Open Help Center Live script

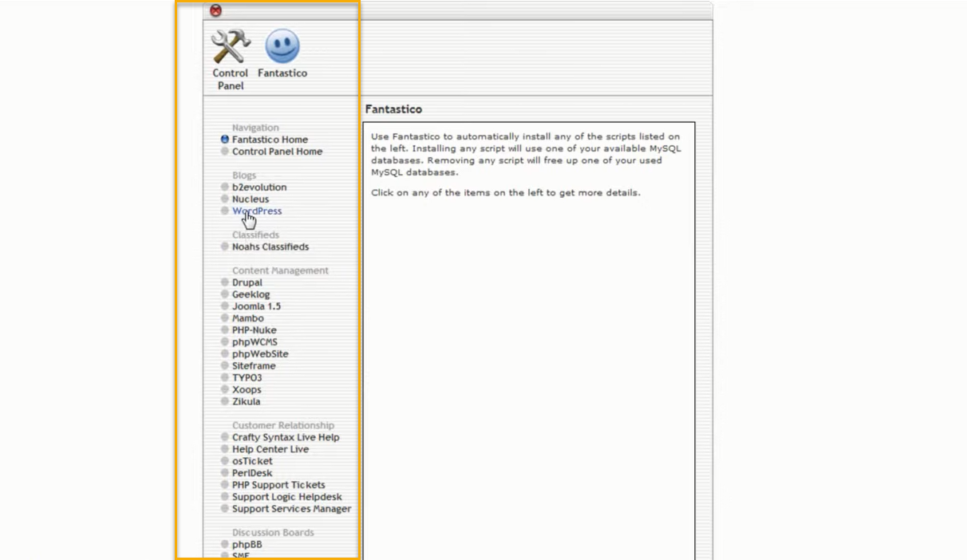[x=270, y=449]
